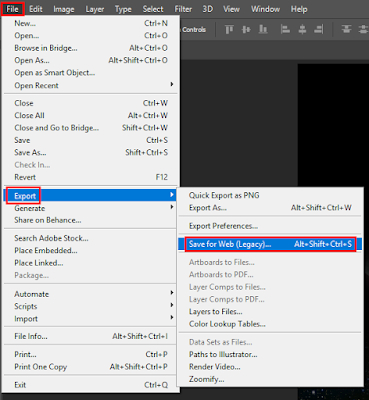Select Export As... in the submenu
Viewport: 369px width, 400px height.
tap(270, 208)
